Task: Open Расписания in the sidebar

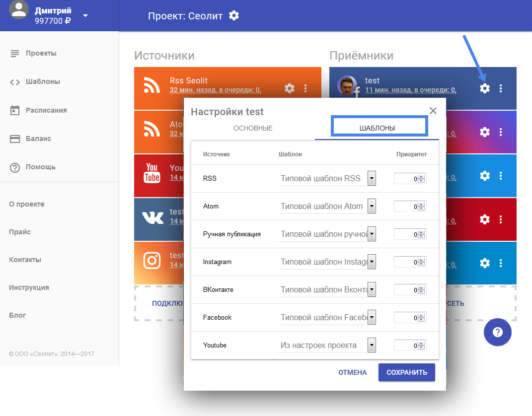Action: (46, 110)
